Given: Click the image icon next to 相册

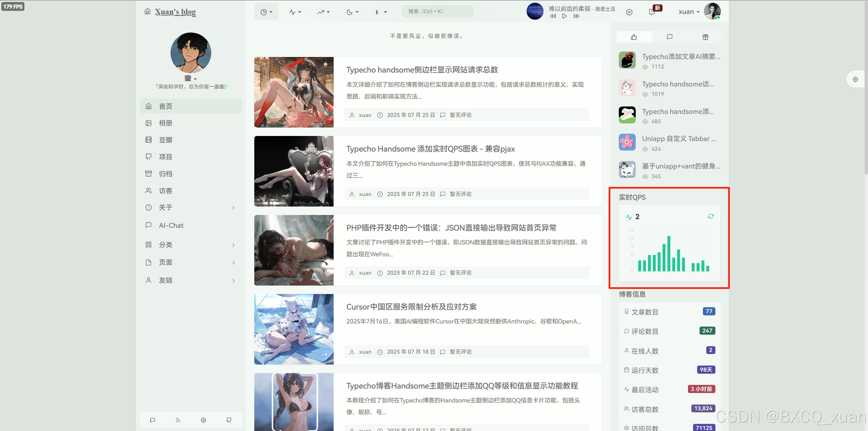Looking at the screenshot, I should click(x=149, y=123).
